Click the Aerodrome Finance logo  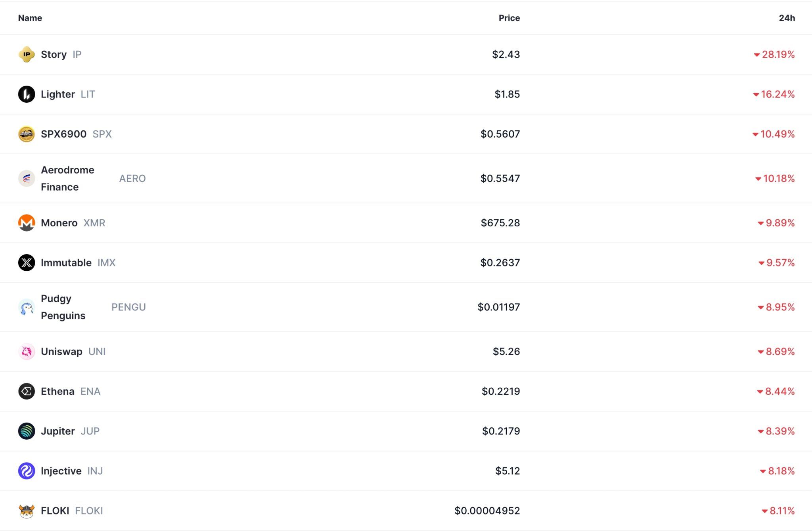27,178
